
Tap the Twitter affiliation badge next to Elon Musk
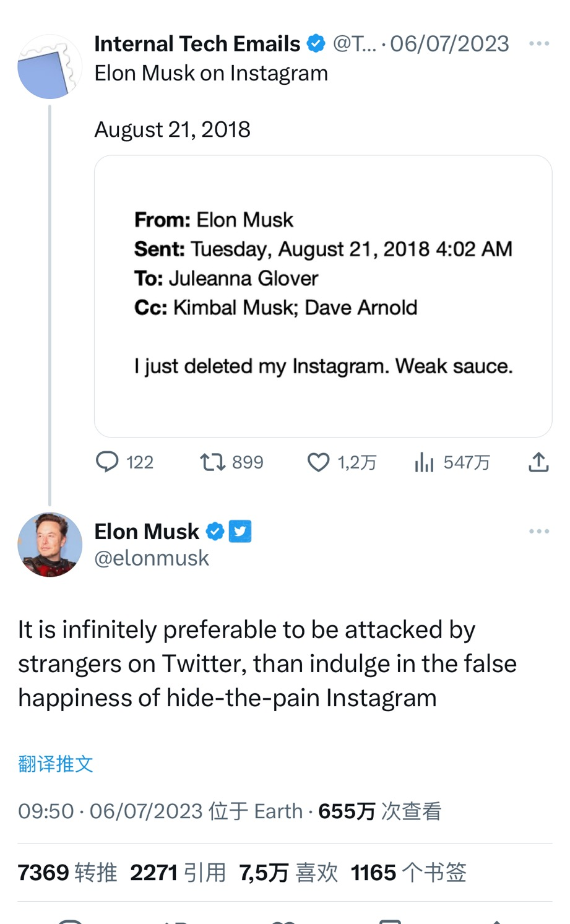240,532
